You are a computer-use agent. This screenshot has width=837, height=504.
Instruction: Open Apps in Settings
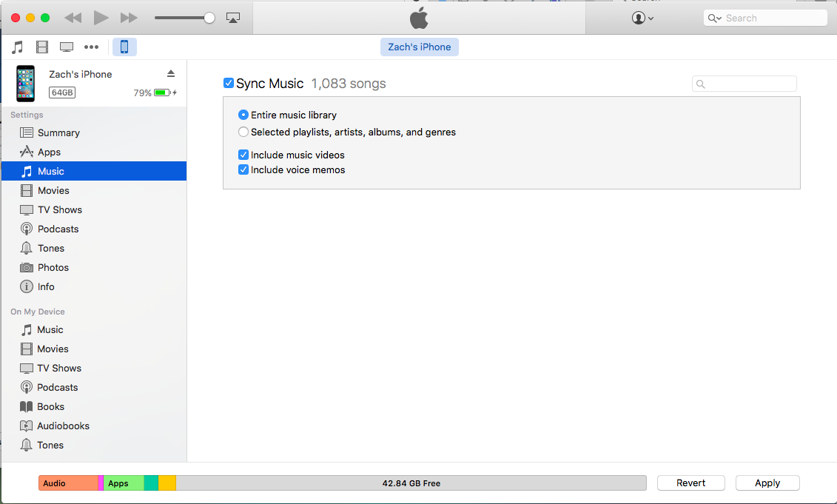(94, 152)
